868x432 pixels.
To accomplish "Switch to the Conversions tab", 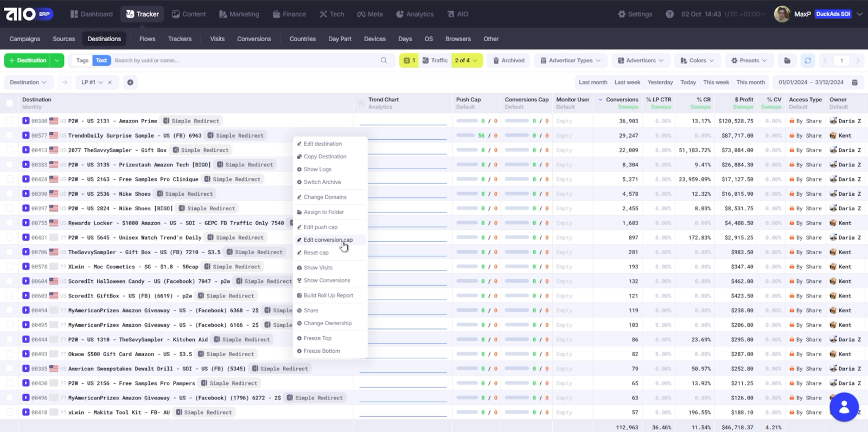I will coord(254,39).
